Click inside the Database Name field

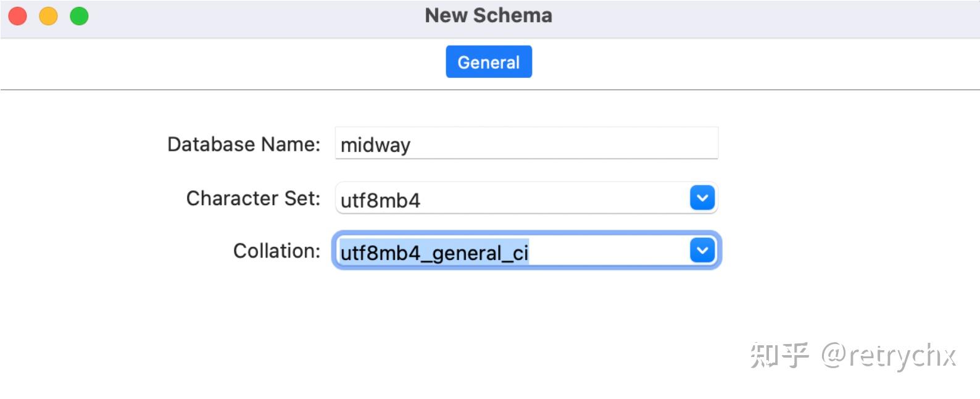[525, 143]
